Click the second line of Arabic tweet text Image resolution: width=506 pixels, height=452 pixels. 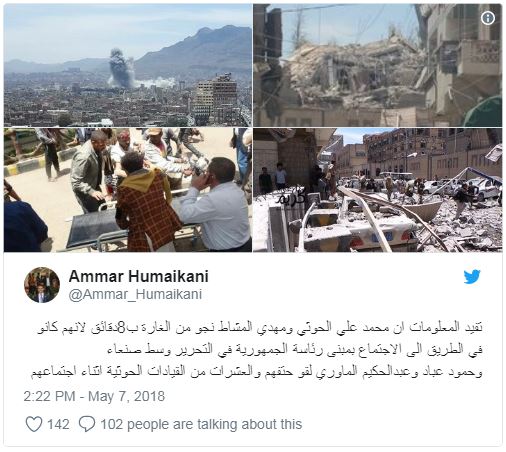[295, 349]
